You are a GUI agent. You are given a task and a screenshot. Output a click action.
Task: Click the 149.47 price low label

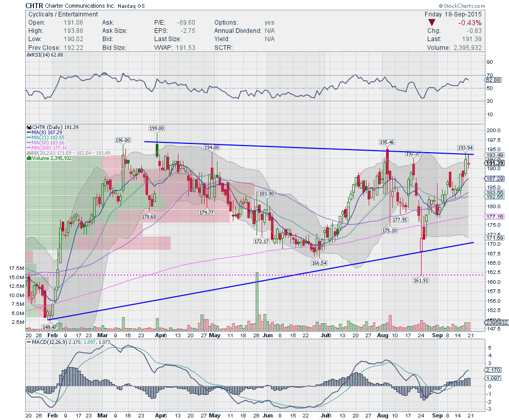(49, 327)
